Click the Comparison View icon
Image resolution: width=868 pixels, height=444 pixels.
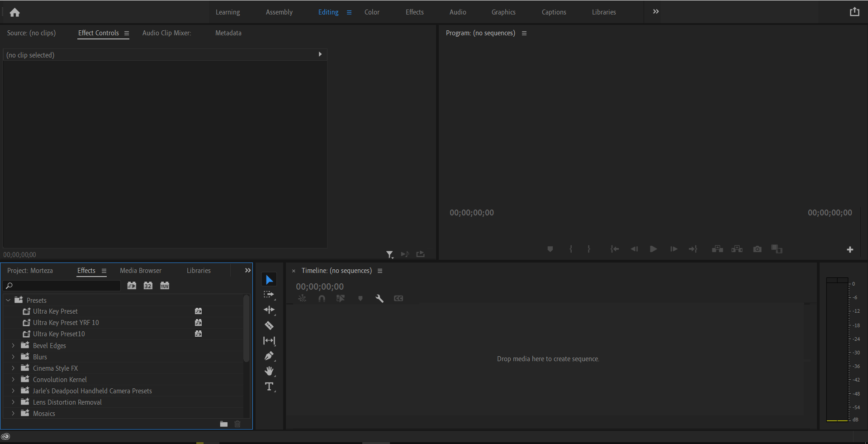(x=777, y=249)
